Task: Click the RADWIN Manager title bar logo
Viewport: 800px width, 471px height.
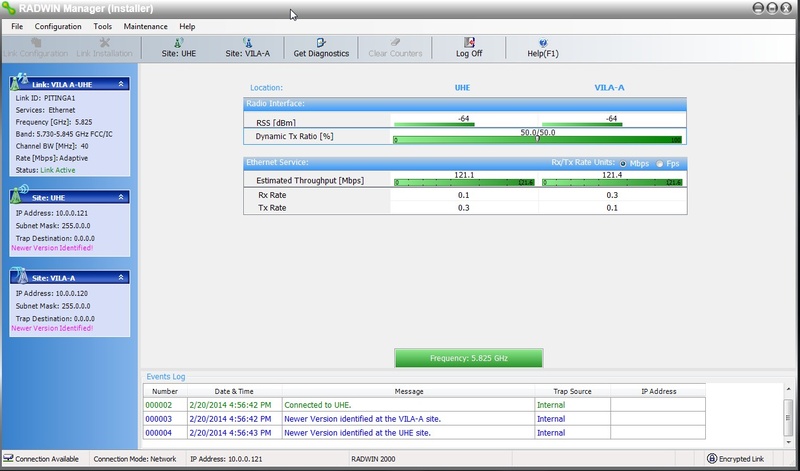Action: 9,8
